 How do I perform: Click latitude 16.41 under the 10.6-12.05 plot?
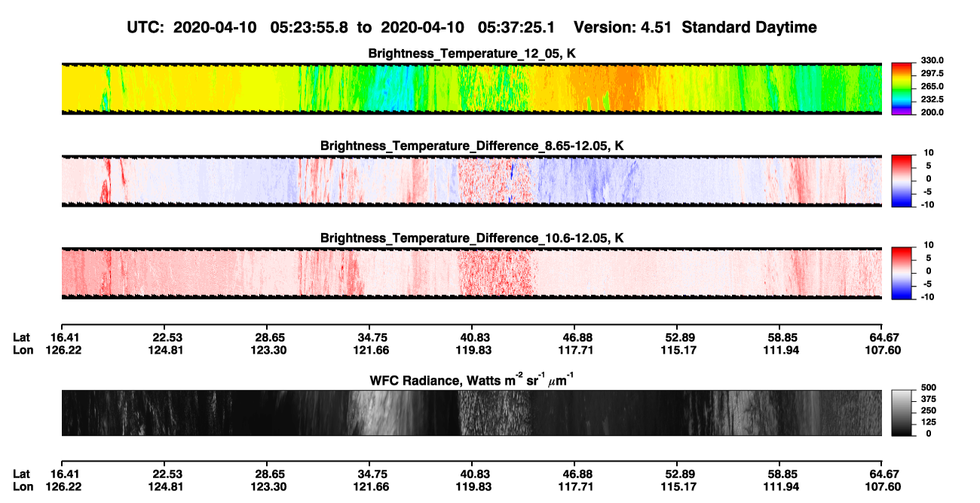64,337
